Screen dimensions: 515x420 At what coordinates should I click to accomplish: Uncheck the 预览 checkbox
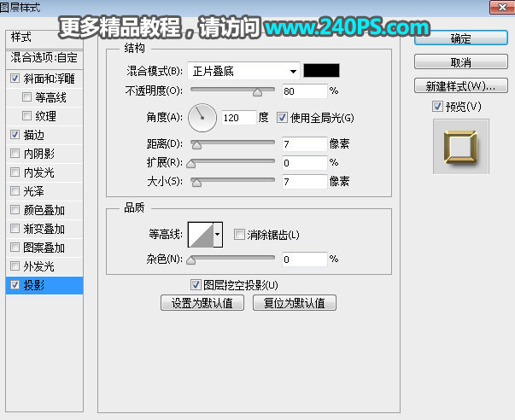click(437, 106)
